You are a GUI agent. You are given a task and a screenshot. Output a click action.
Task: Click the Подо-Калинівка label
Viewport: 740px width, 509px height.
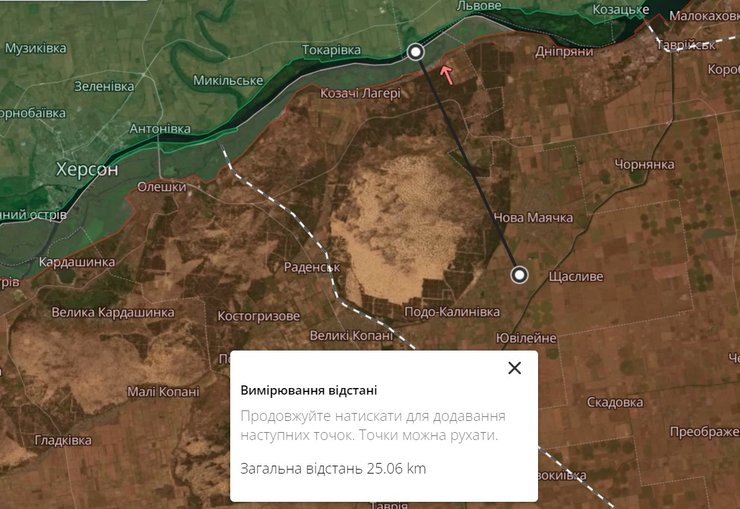452,312
